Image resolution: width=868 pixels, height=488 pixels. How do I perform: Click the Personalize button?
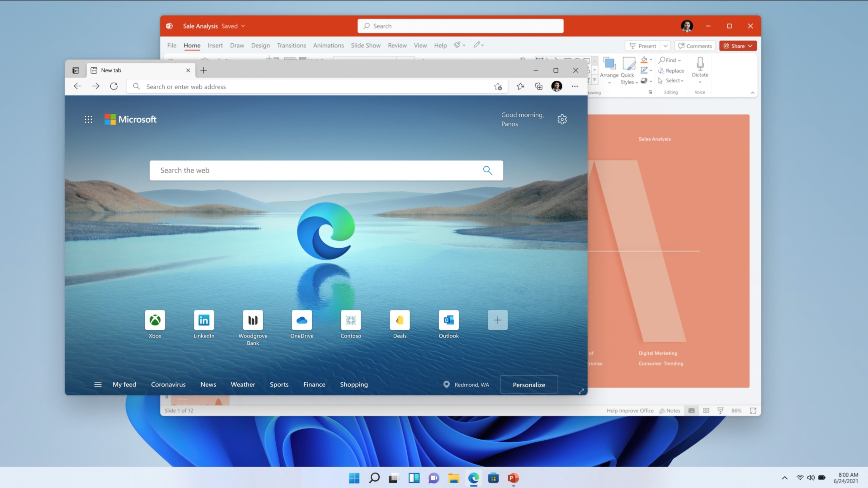click(x=529, y=385)
